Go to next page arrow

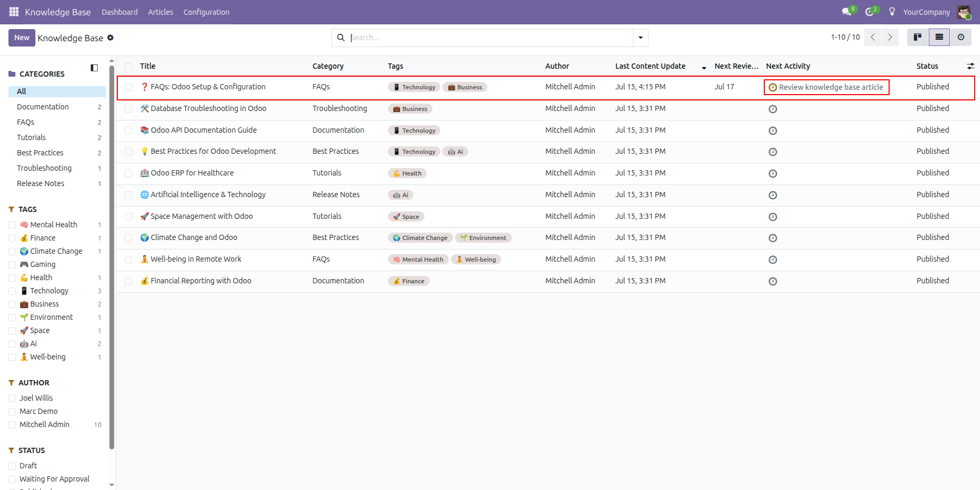(x=890, y=37)
